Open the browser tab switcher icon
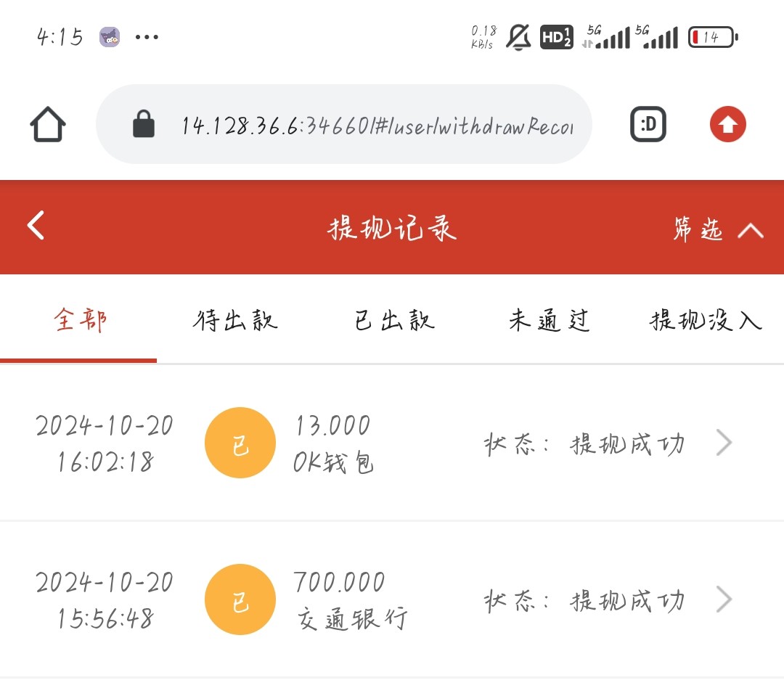The height and width of the screenshot is (696, 784). [648, 125]
